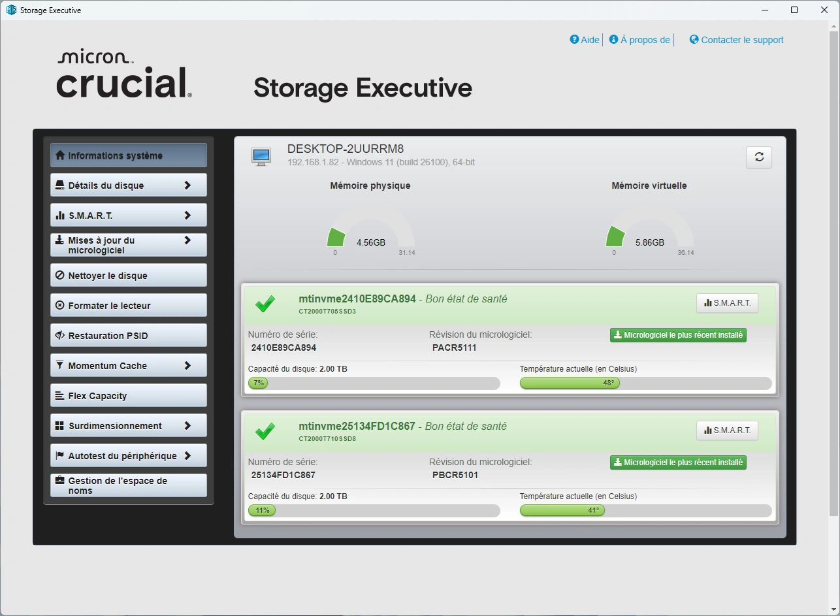Open drive link mtinvme25134FD1C867

(x=357, y=426)
